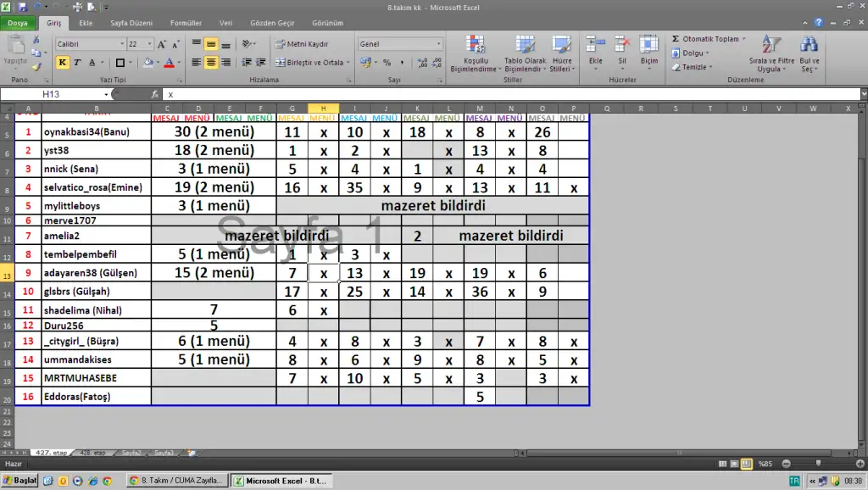
Task: Increase font size with the grow font icon
Action: click(163, 44)
